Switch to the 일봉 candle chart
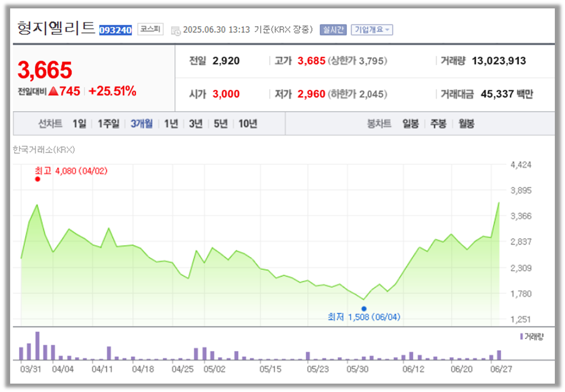The width and height of the screenshot is (565, 392). click(410, 124)
